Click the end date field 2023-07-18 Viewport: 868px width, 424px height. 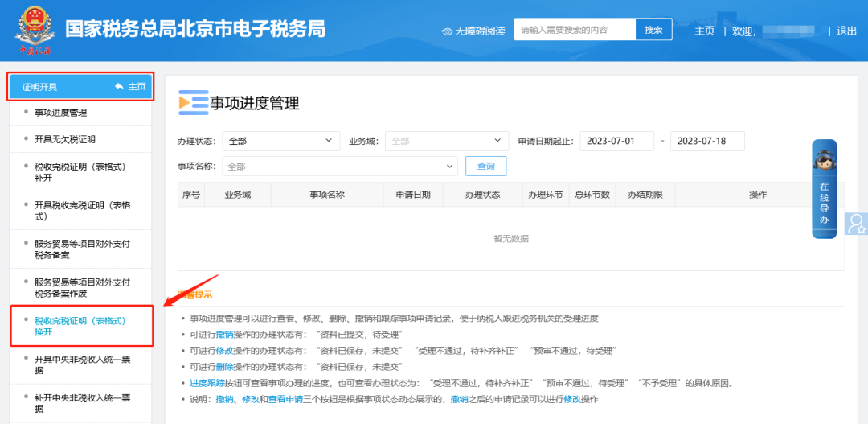(707, 141)
